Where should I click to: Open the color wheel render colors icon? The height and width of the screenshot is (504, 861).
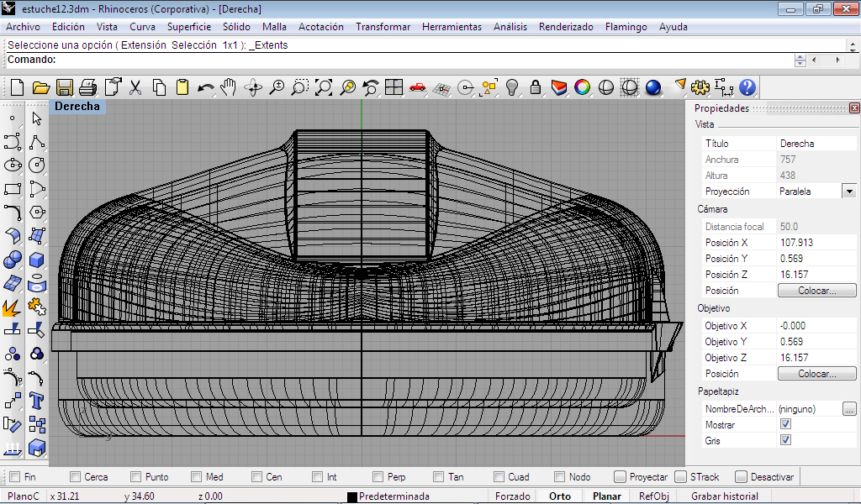[x=582, y=87]
